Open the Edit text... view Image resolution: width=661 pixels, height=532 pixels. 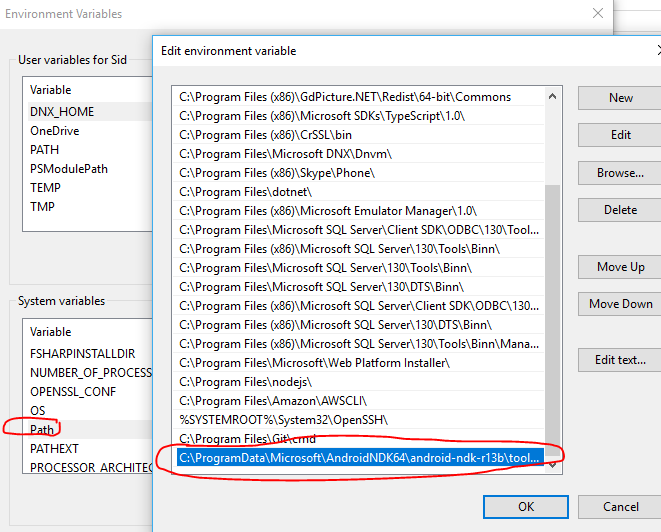click(620, 360)
